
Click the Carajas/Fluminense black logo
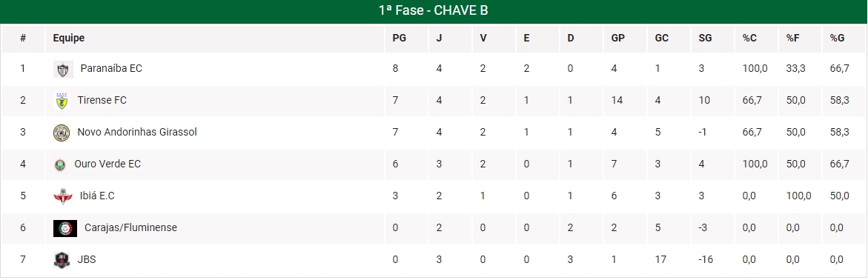(x=65, y=228)
